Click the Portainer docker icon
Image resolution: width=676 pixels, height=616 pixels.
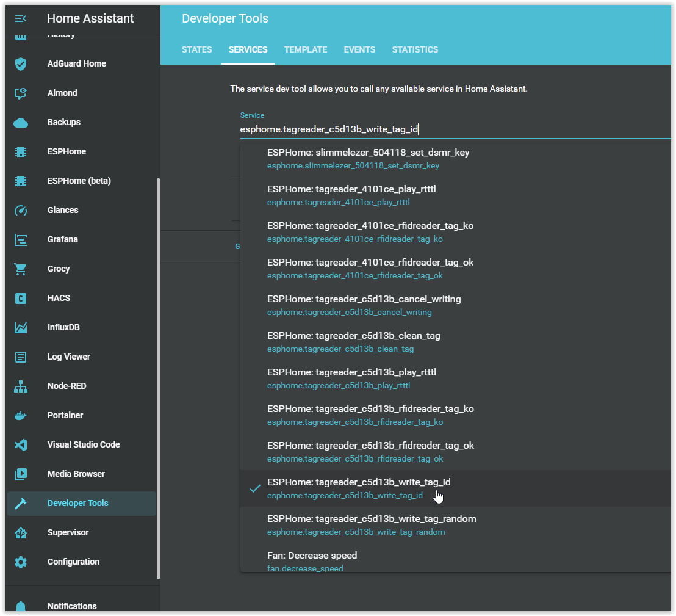coord(20,416)
